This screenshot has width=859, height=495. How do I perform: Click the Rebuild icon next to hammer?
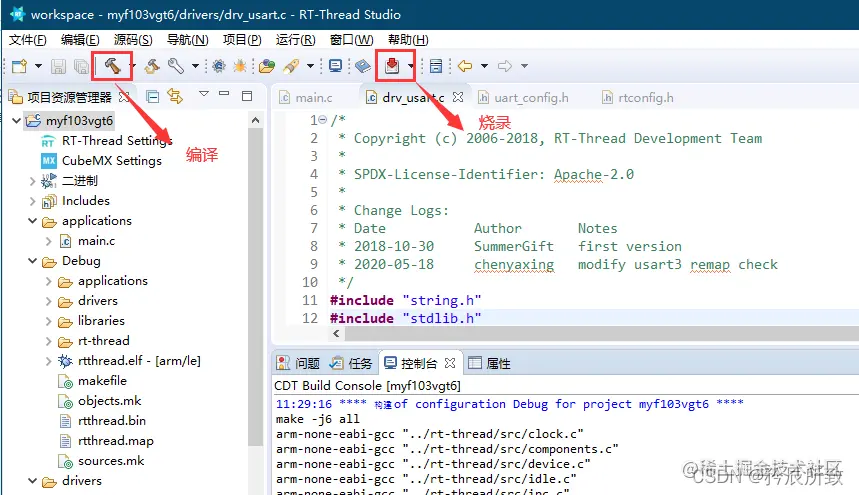(152, 66)
